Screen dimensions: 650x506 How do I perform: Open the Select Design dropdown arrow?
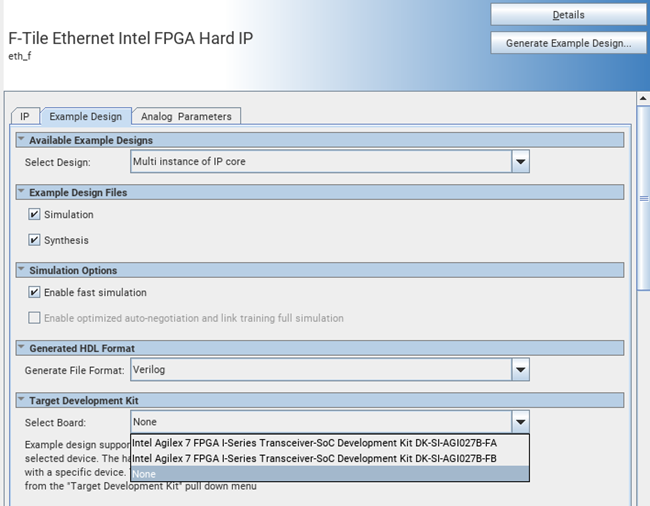tap(520, 161)
